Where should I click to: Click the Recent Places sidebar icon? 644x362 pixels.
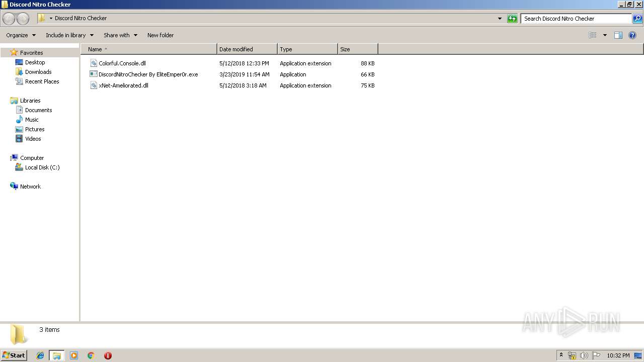point(19,81)
